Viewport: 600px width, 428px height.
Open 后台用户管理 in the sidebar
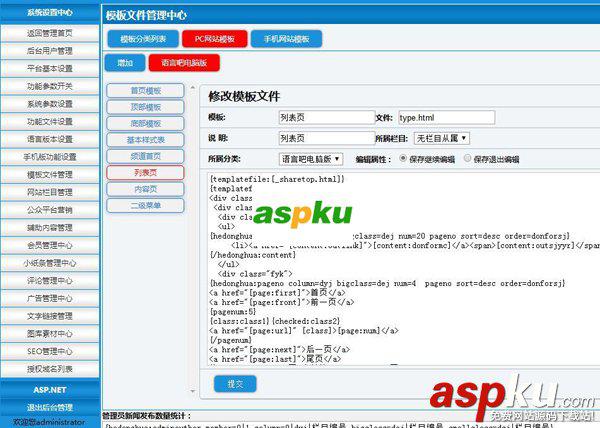50,51
